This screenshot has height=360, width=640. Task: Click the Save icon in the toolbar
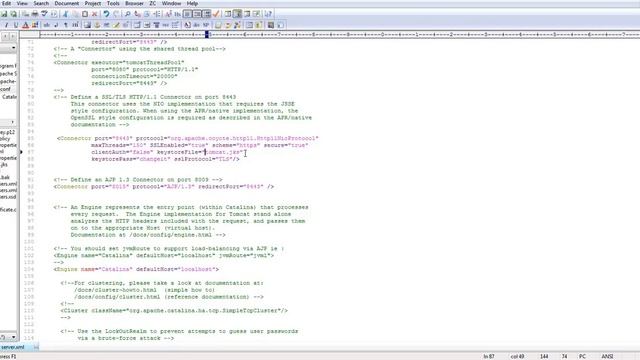[x=4, y=14]
